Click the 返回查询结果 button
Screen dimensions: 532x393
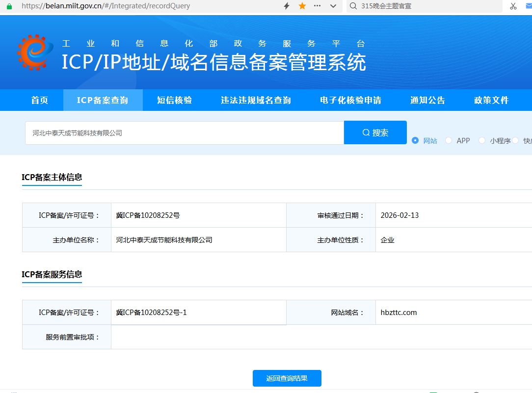pyautogui.click(x=287, y=378)
